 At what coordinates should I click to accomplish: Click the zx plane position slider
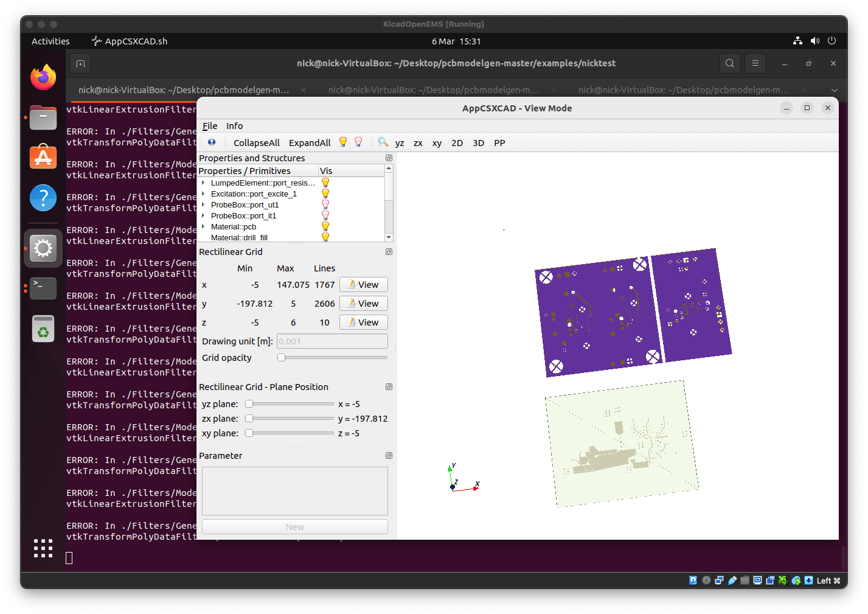pos(290,418)
